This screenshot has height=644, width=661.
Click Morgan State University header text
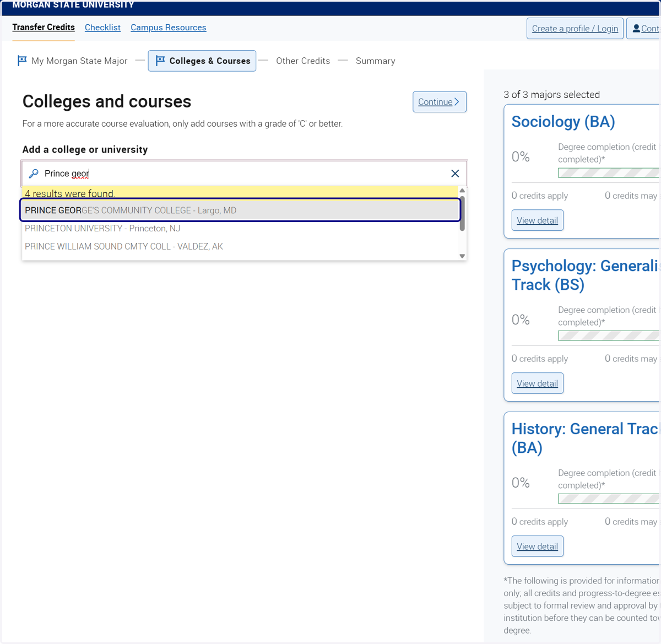click(73, 5)
